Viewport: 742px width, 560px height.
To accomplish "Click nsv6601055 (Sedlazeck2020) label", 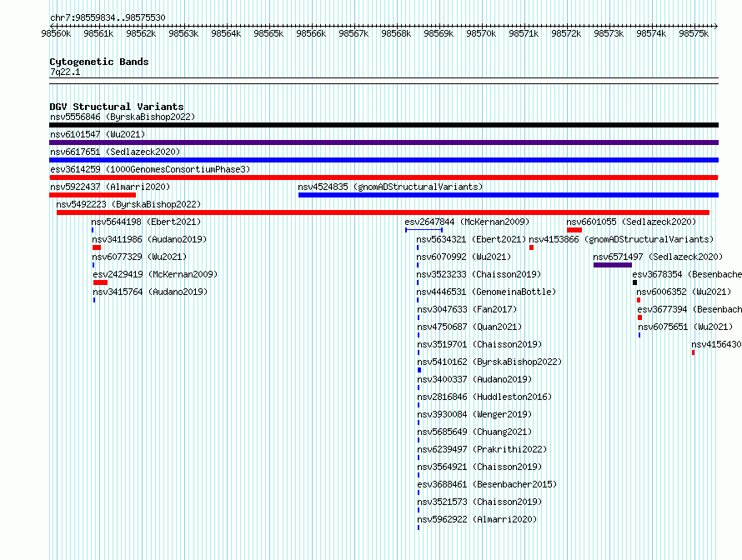I will click(x=631, y=222).
